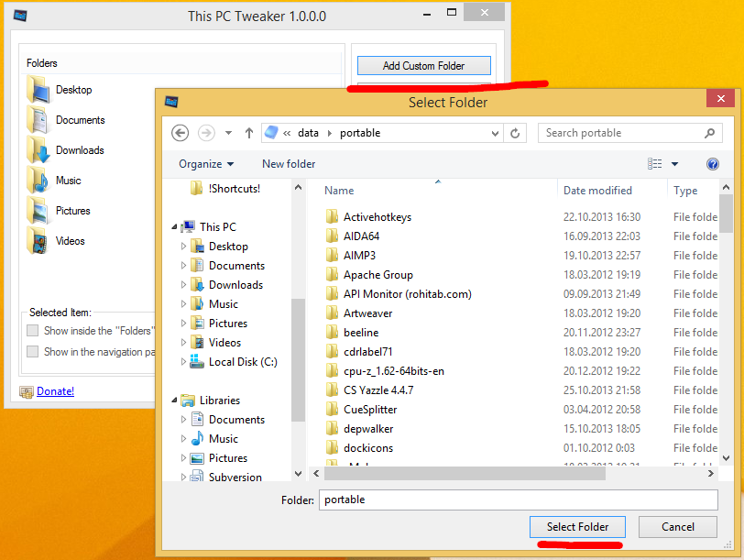Click the Folder name input field
Viewport: 744px width, 560px height.
click(518, 500)
